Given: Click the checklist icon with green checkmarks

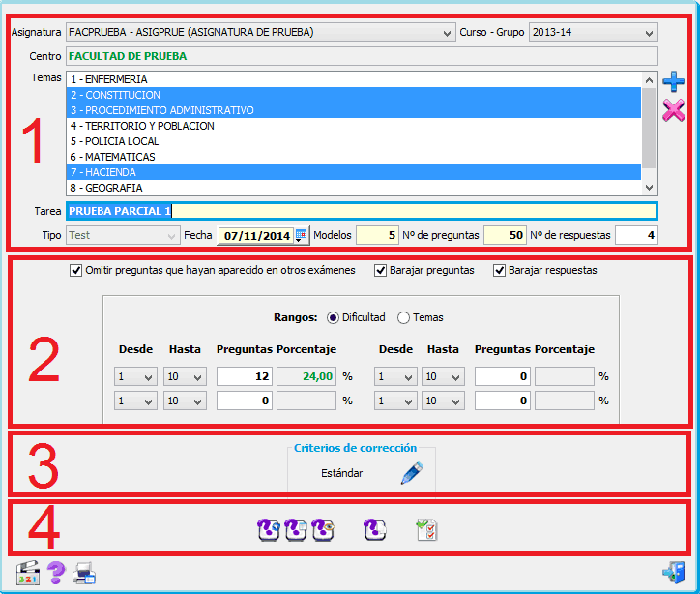Looking at the screenshot, I should click(x=426, y=529).
